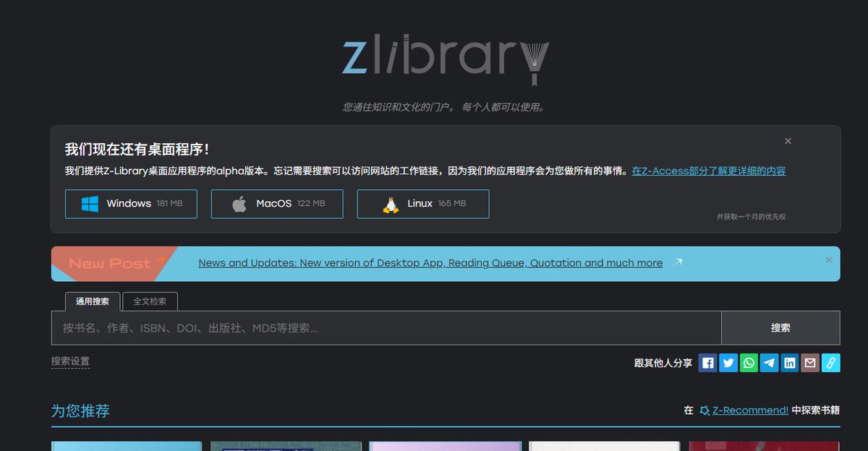Open 搜索设置 search settings
The width and height of the screenshot is (868, 451).
[x=70, y=361]
